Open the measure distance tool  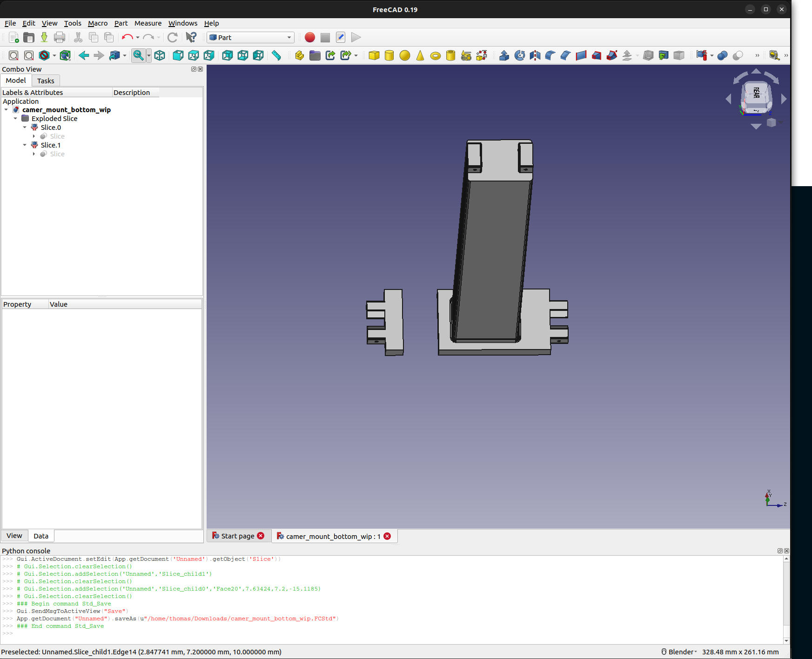pyautogui.click(x=276, y=55)
